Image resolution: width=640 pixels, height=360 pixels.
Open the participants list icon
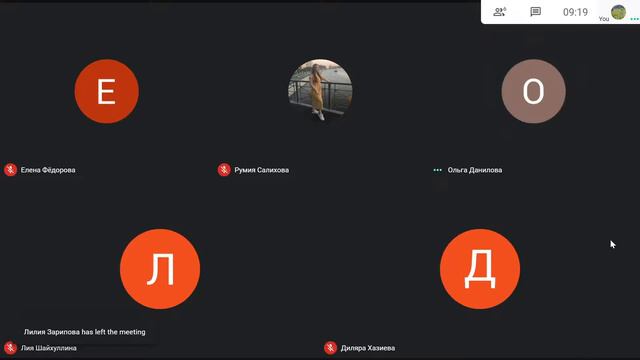(500, 12)
